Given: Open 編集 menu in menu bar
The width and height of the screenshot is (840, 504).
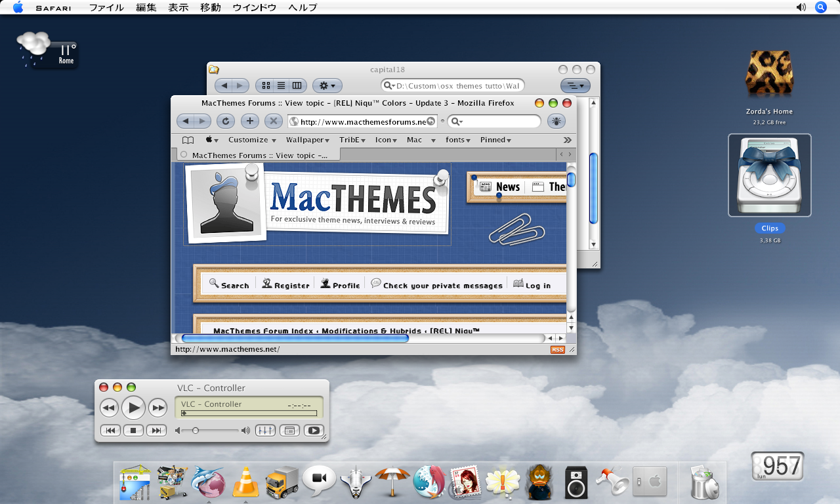Looking at the screenshot, I should (146, 7).
